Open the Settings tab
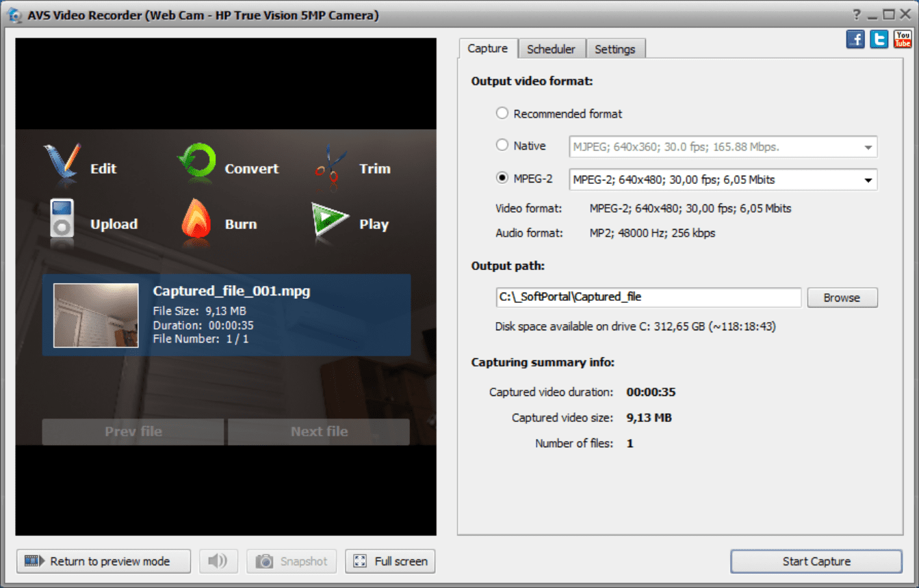Image resolution: width=919 pixels, height=588 pixels. (615, 49)
